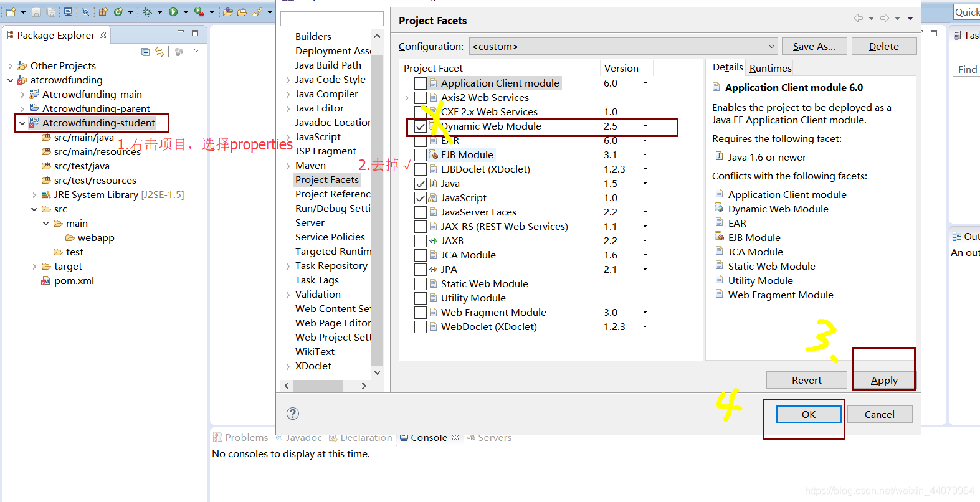Viewport: 980px width, 502px height.
Task: Click the New wizard toolbar icon
Action: click(11, 12)
